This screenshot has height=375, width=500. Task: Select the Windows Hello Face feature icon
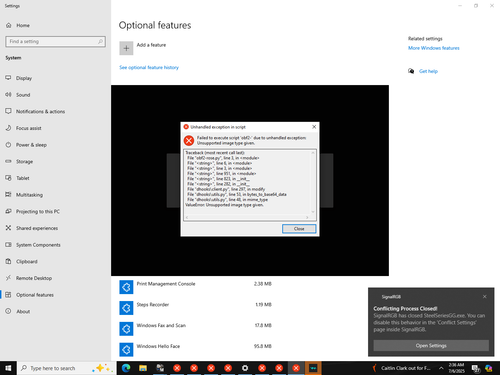(x=126, y=350)
